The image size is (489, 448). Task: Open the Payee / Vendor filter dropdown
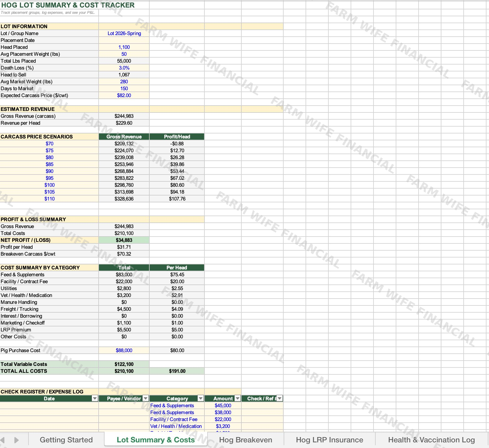pyautogui.click(x=146, y=399)
